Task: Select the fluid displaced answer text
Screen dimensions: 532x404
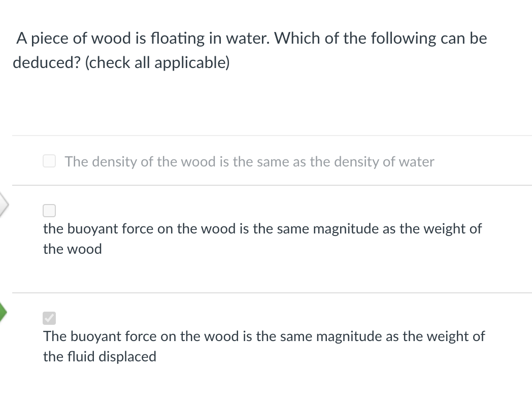Action: click(264, 346)
